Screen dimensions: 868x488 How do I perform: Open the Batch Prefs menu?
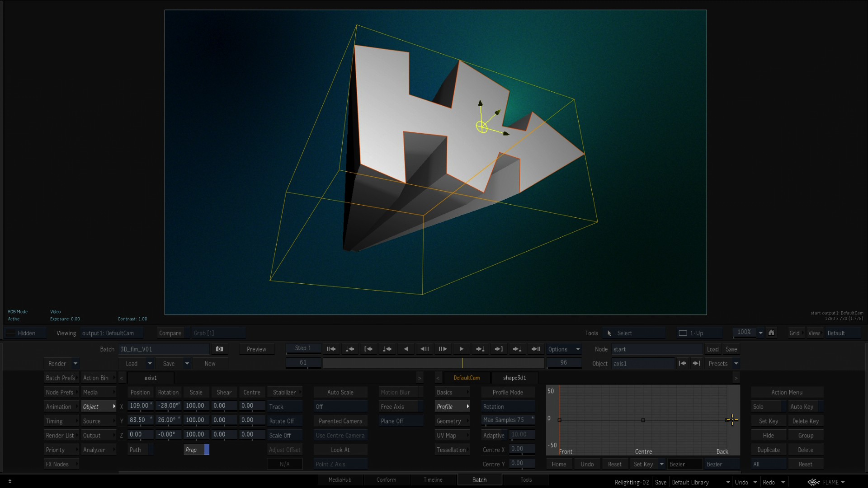click(x=61, y=378)
